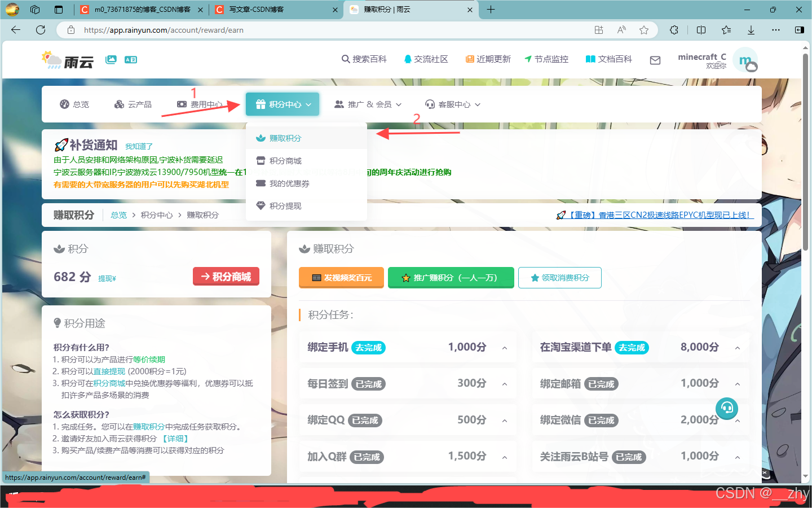812x508 pixels.
Task: Click 【详细】 invite friends link
Action: pos(175,439)
